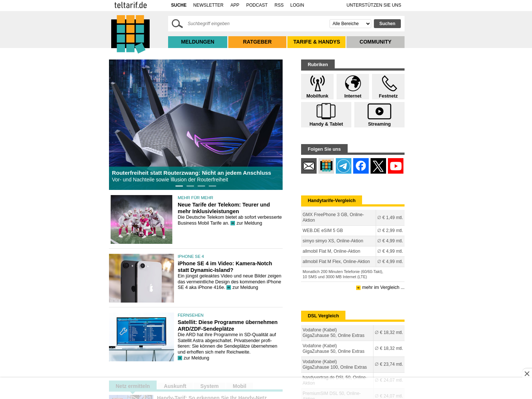This screenshot has width=532, height=399.
Task: Open the YouTube channel icon
Action: click(x=396, y=166)
